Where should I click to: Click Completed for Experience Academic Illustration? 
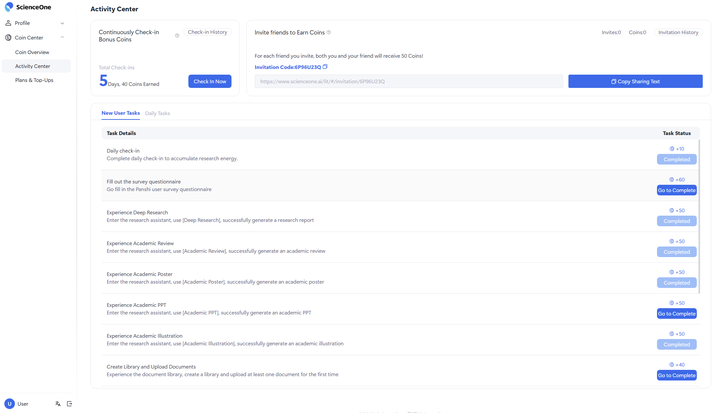677,345
